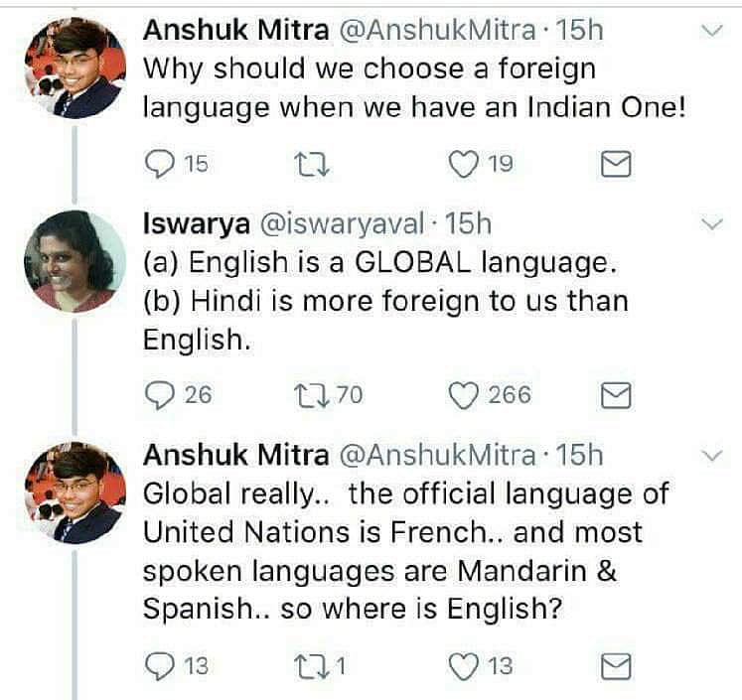Reply to the last tweet with 13 replies
The width and height of the screenshot is (742, 700).
[159, 665]
